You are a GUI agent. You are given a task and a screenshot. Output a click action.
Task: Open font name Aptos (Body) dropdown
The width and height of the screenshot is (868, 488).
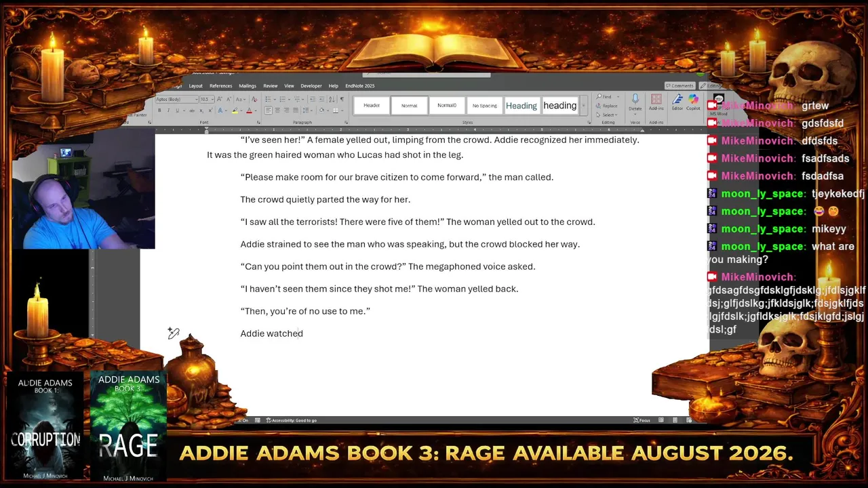point(197,99)
